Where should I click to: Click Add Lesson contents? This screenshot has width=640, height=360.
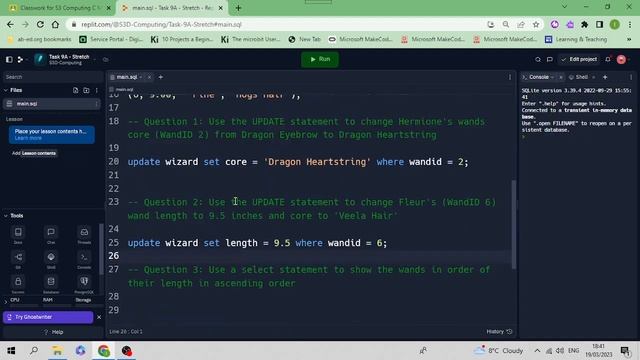tap(34, 153)
